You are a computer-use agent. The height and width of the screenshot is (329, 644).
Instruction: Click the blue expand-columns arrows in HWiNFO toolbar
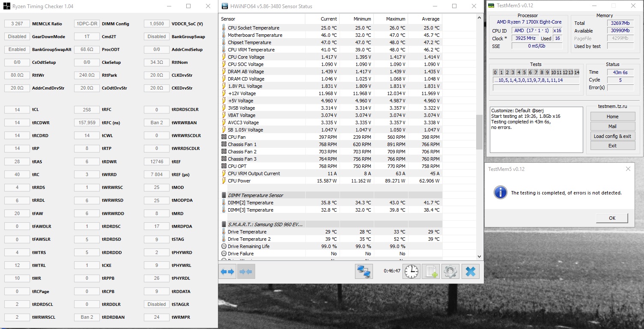[227, 272]
